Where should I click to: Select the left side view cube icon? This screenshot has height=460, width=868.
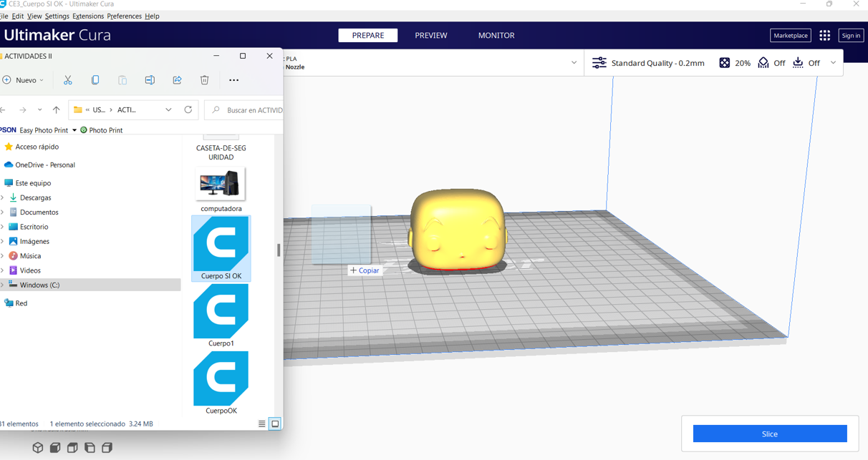(90, 448)
